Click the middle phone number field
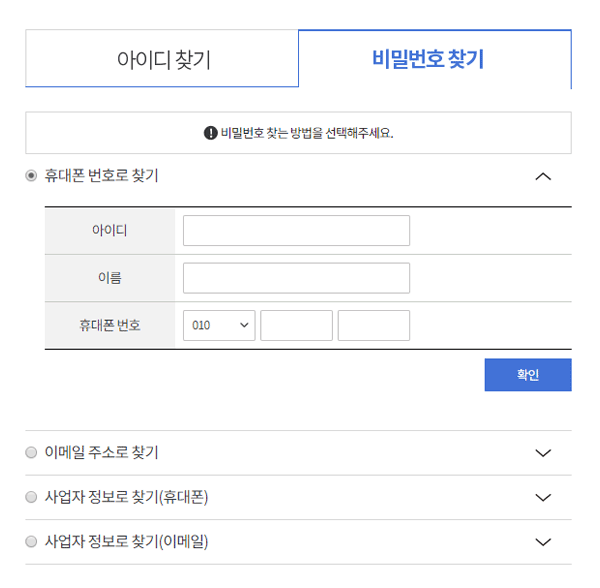Screen dimensions: 600x588 tap(297, 326)
